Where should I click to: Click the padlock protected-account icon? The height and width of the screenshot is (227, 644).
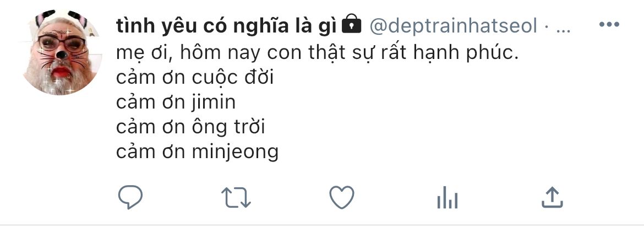tap(351, 24)
